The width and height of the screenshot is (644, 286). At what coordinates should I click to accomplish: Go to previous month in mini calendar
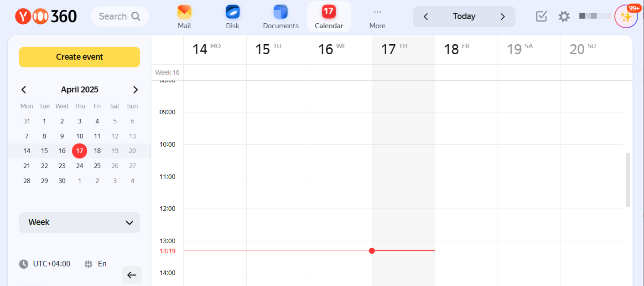[24, 90]
